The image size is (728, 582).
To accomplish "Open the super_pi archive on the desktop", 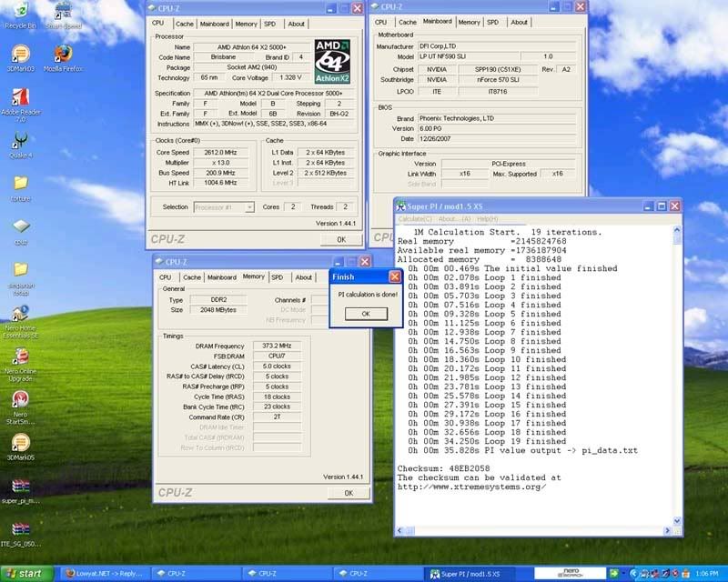I will pos(19,487).
